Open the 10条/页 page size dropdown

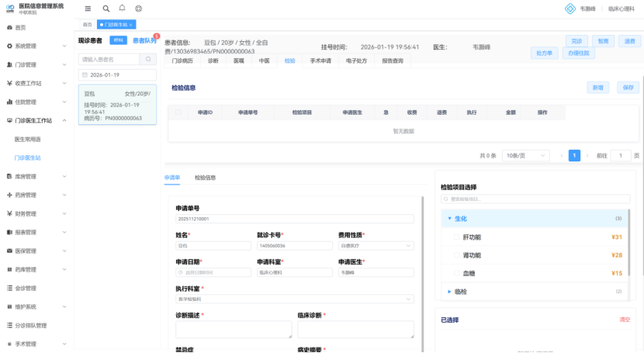pos(526,155)
